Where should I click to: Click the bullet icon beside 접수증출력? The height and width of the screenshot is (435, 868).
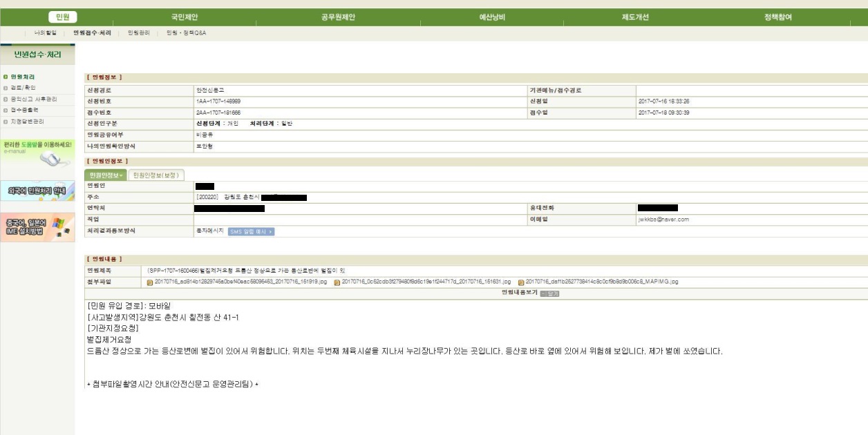(x=5, y=110)
